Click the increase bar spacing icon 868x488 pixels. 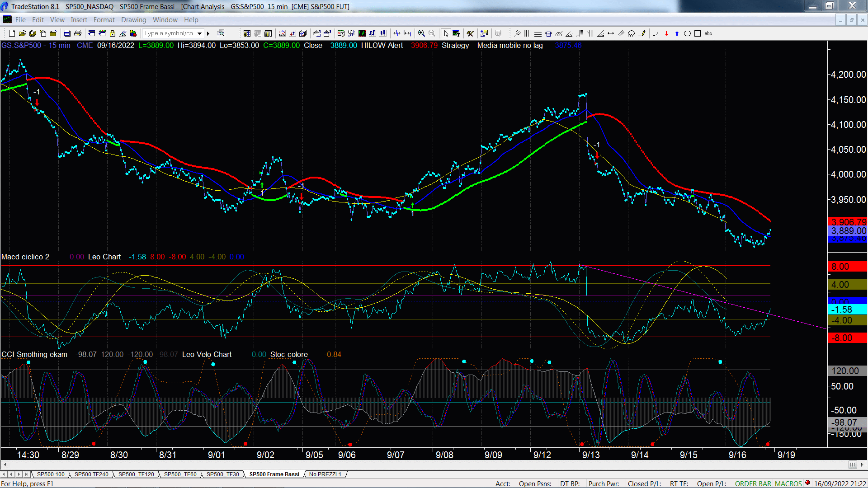click(x=407, y=33)
